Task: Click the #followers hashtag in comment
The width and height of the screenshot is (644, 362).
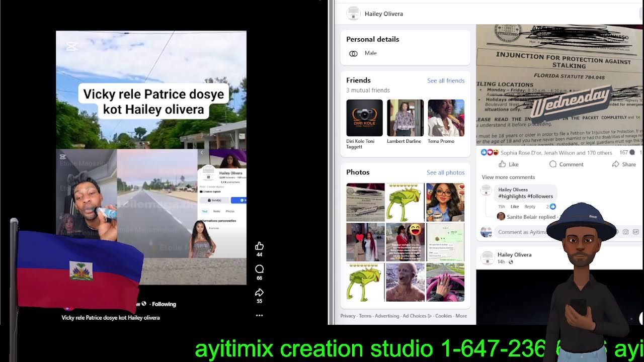Action: [539, 196]
